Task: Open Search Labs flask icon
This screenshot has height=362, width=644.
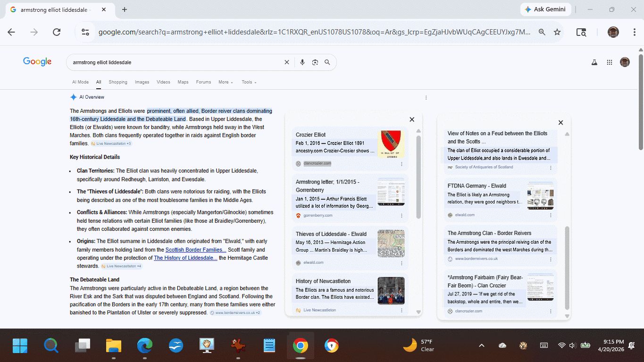Action: [x=594, y=62]
